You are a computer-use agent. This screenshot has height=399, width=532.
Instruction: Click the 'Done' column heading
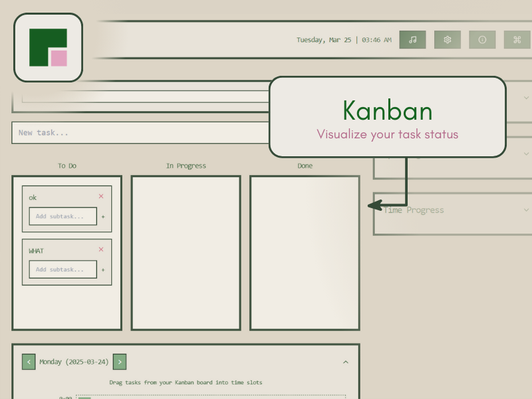[305, 166]
